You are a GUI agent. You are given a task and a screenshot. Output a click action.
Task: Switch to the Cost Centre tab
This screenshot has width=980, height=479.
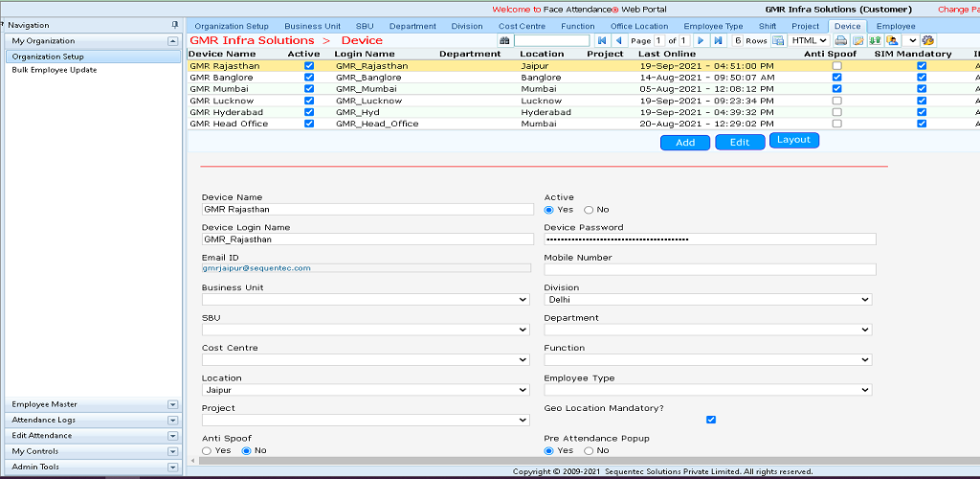522,26
